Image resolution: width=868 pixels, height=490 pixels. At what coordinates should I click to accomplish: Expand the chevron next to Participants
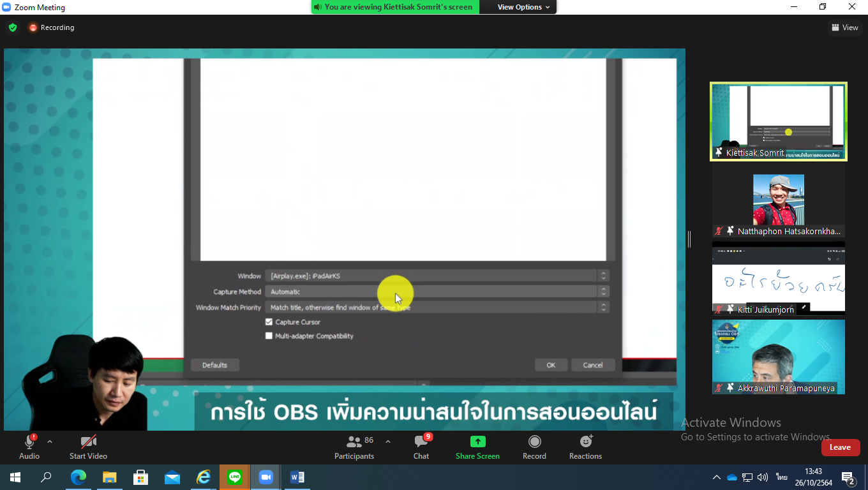[x=387, y=442]
